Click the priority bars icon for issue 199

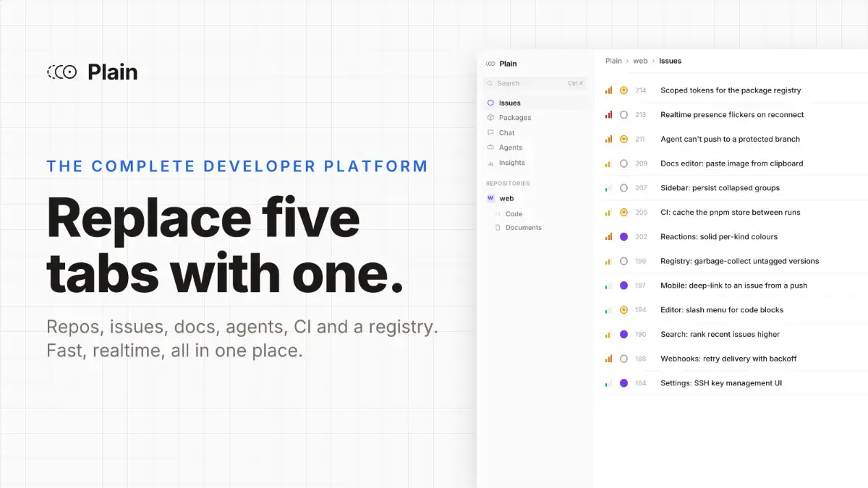pos(608,261)
